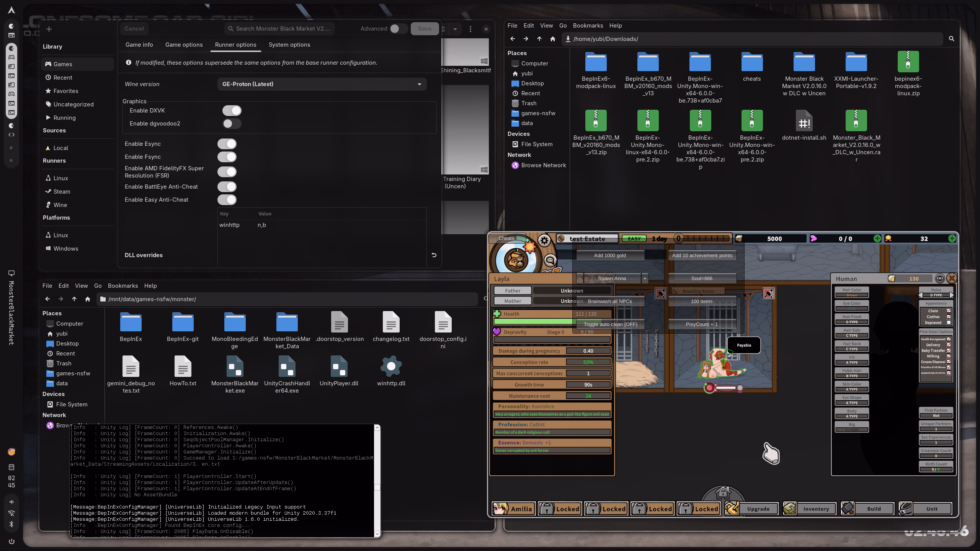Click the reset arrow beside DLL overrides
The width and height of the screenshot is (980, 551).
[434, 255]
